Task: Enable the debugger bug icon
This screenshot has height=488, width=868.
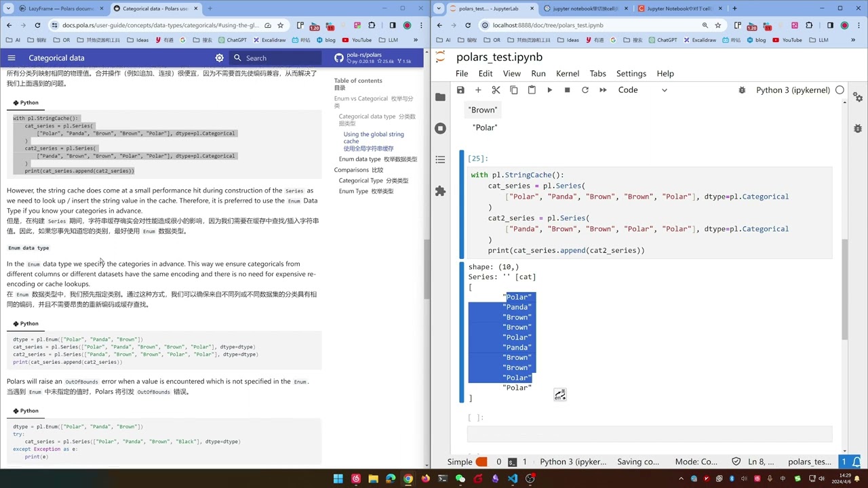Action: 742,90
